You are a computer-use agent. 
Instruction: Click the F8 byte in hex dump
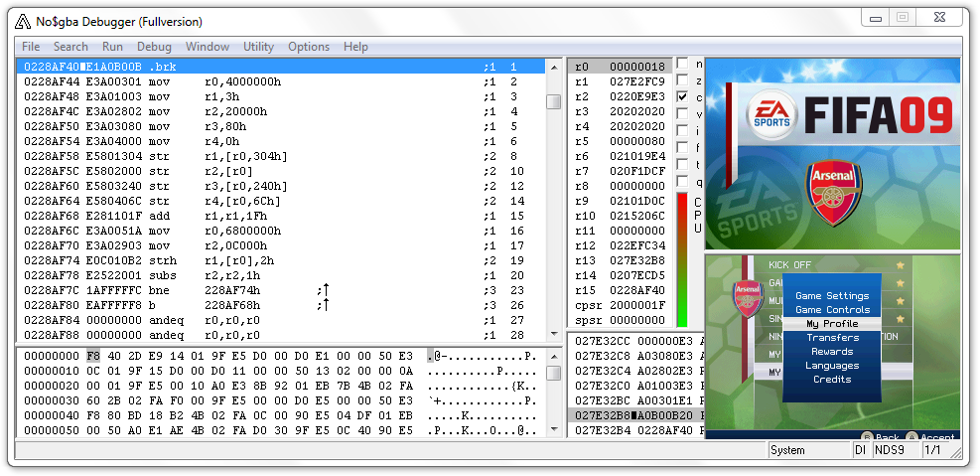click(93, 356)
